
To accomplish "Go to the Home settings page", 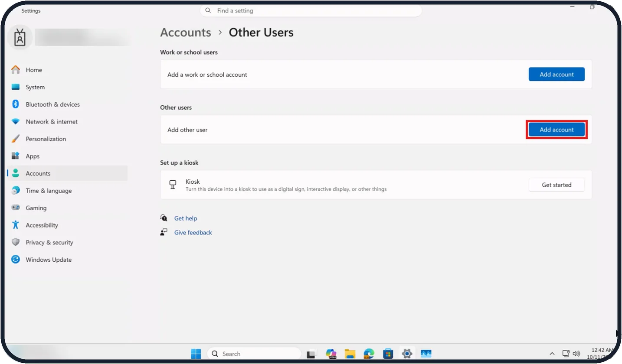I will 67,70.
